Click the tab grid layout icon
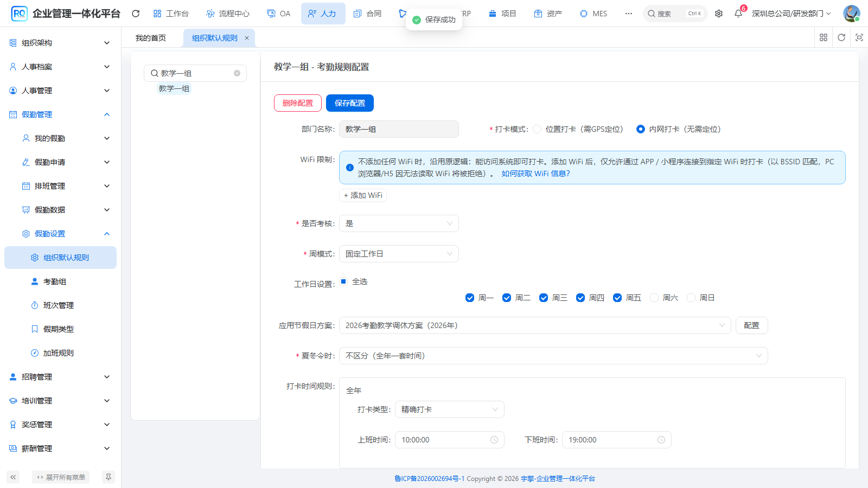This screenshot has width=868, height=488. 824,37
